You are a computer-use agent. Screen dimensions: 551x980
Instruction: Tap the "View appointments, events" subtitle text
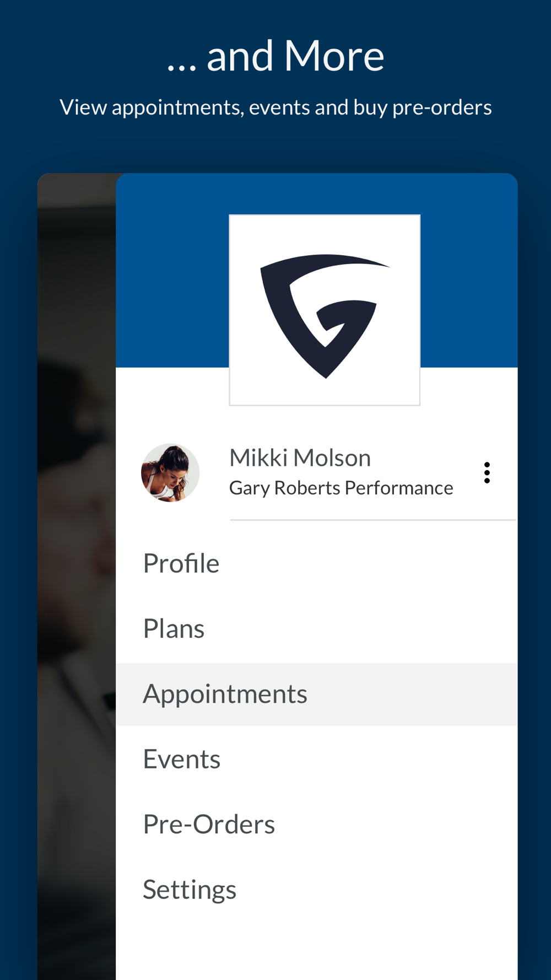(x=275, y=107)
